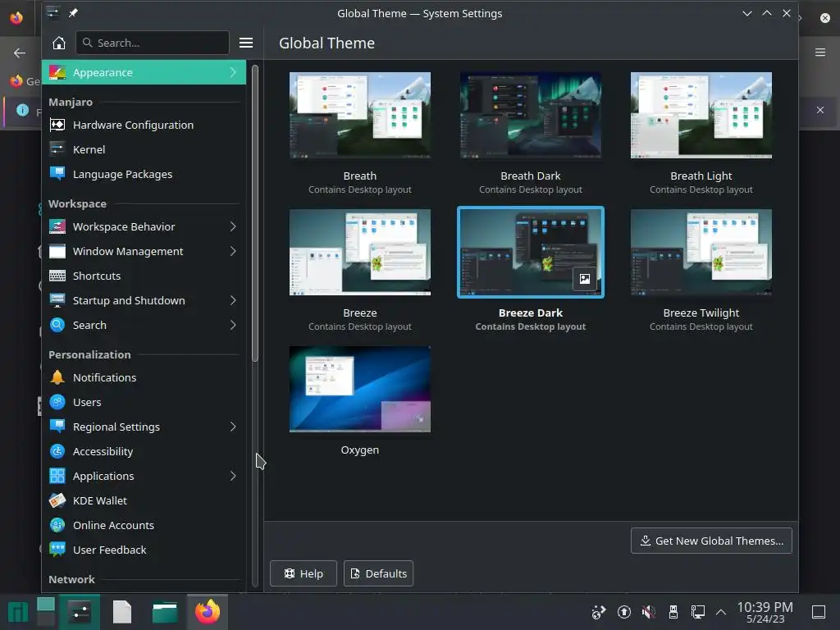Open Applications settings category

(x=144, y=477)
